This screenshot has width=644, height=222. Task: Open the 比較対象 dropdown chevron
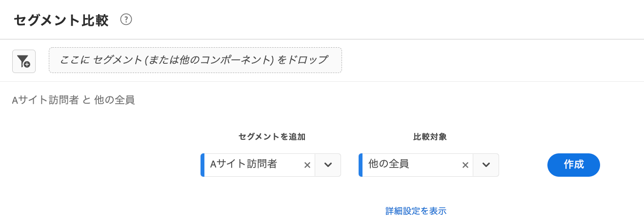point(486,165)
